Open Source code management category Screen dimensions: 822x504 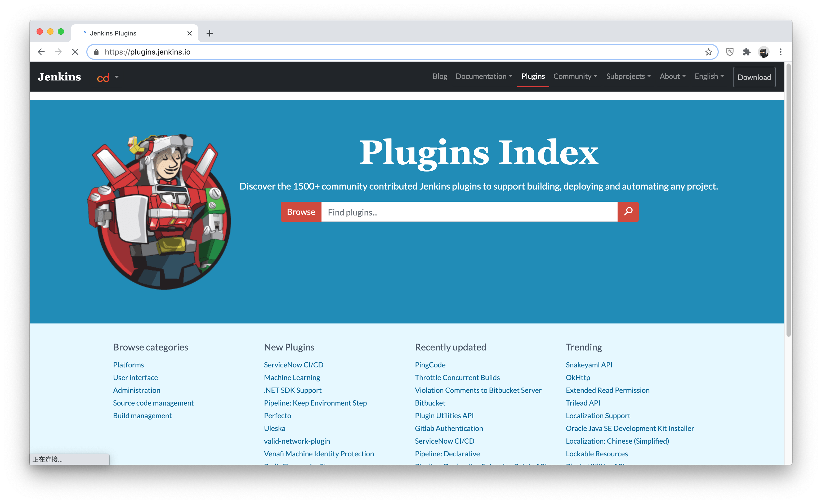click(x=153, y=403)
